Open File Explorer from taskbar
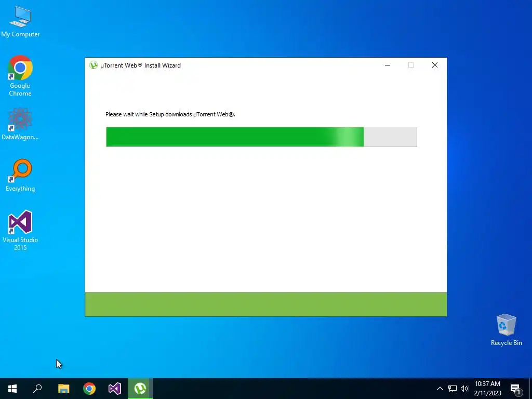 (63, 389)
